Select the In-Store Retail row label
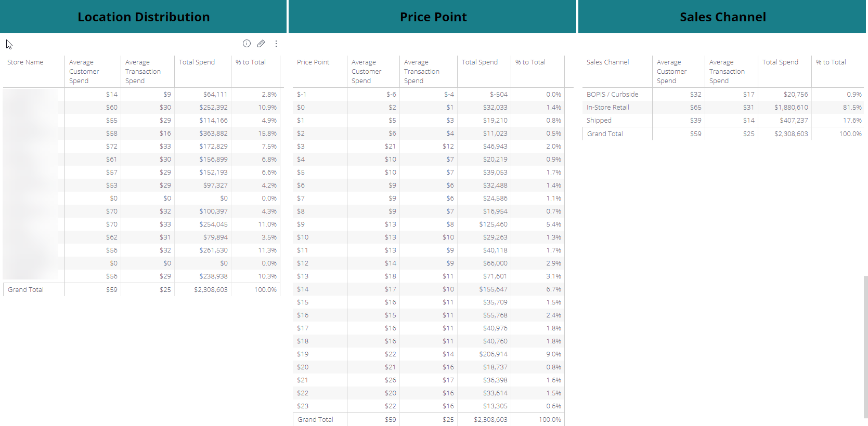Screen dimensions: 868x426 click(x=607, y=108)
